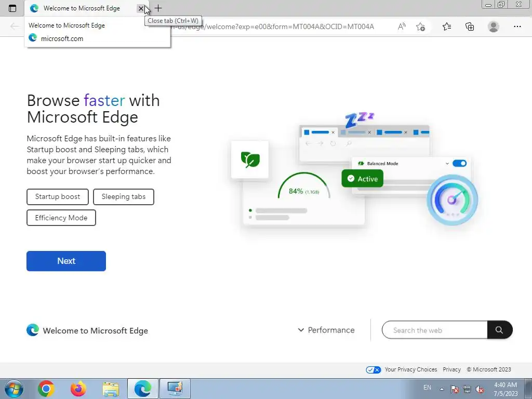Click the green Active badge in illustration
This screenshot has width=532, height=399.
click(x=362, y=179)
